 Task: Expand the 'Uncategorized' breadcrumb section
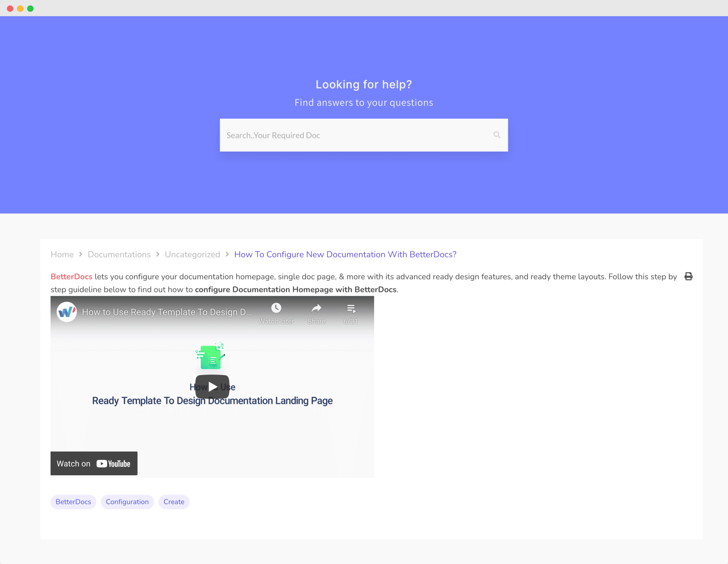[192, 255]
